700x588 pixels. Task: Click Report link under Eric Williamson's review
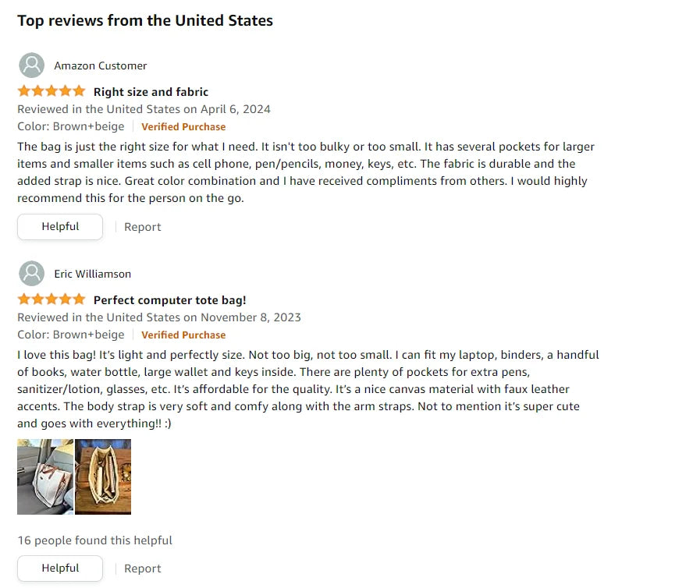(143, 569)
